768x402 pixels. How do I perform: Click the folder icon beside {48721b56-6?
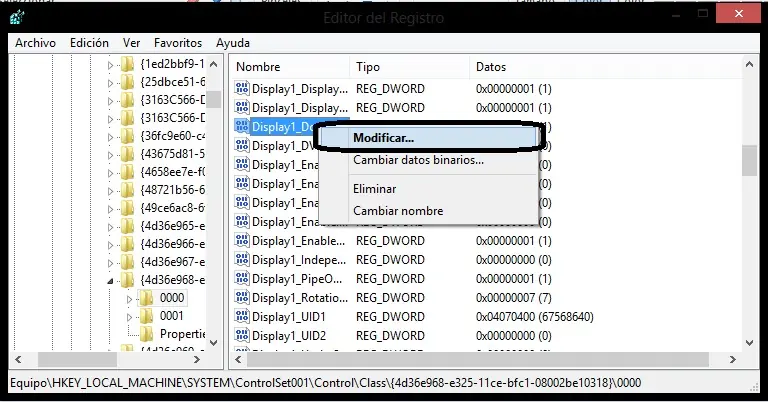(127, 189)
